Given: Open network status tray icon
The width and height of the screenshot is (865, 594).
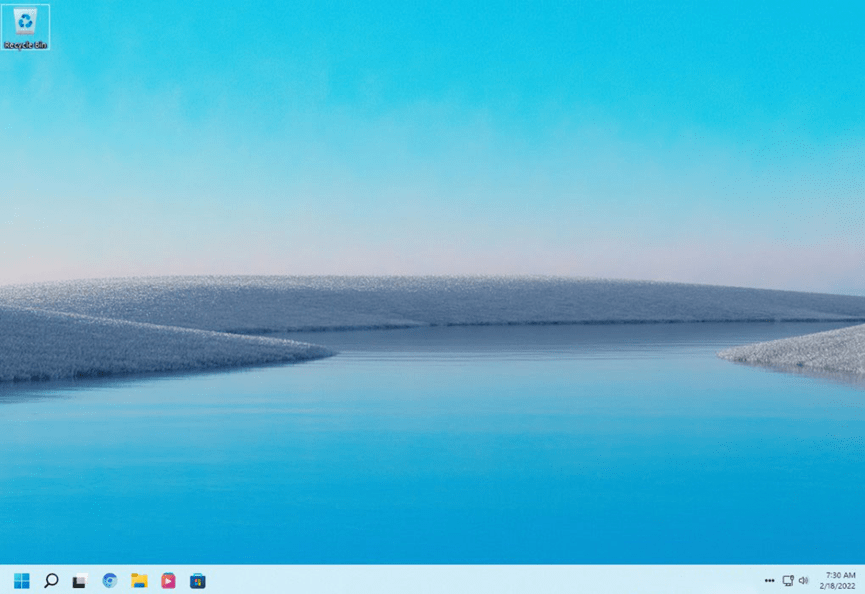Looking at the screenshot, I should point(788,580).
